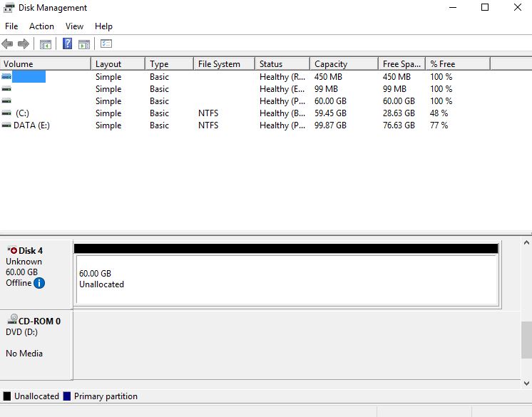Click the (C:) volume name
This screenshot has width=532, height=417.
(22, 113)
